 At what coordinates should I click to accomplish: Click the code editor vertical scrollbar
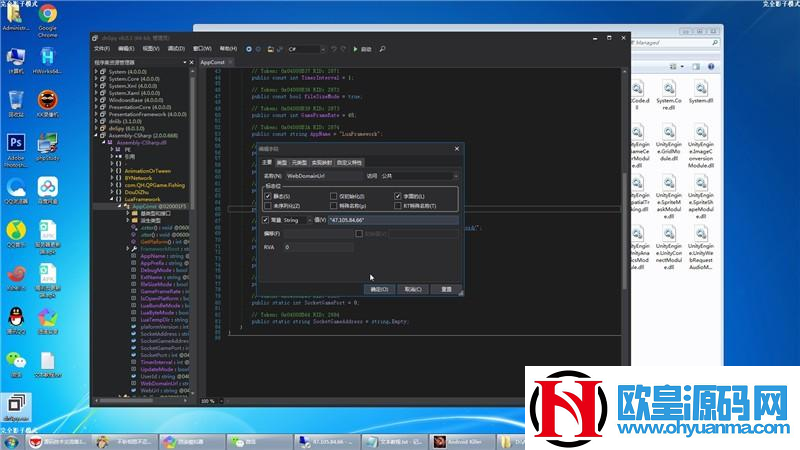pyautogui.click(x=624, y=232)
